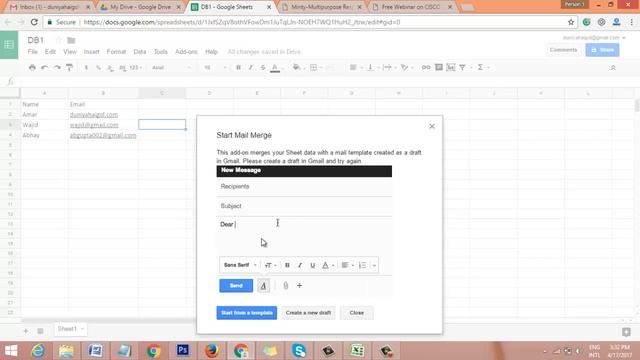This screenshot has width=640, height=360.
Task: Open Skype from the taskbar
Action: [x=299, y=351]
